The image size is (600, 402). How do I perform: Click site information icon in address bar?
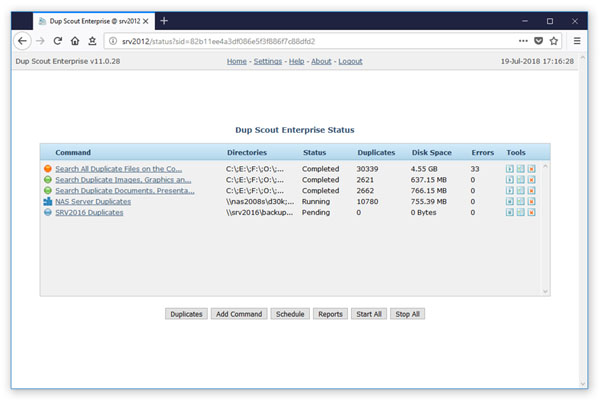113,41
